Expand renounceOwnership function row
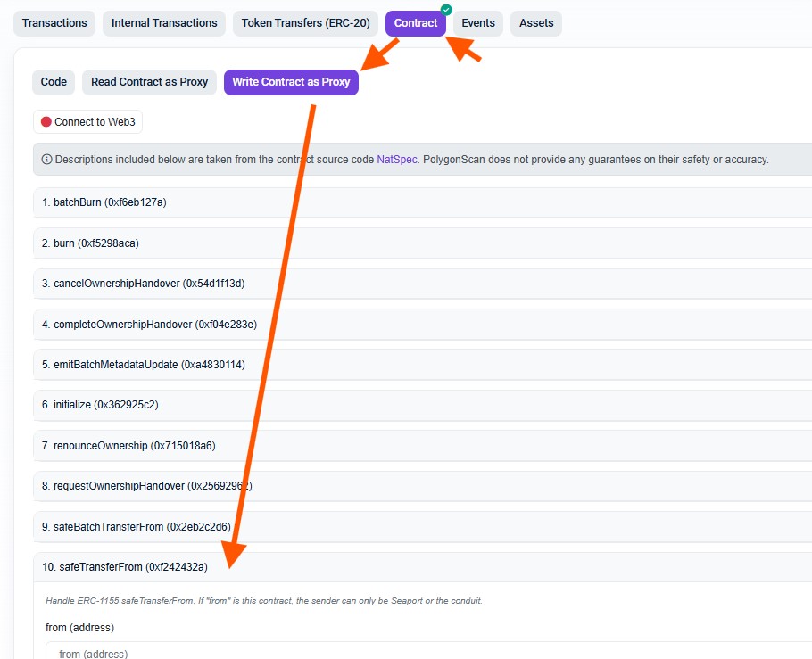The image size is (812, 659). tap(128, 446)
